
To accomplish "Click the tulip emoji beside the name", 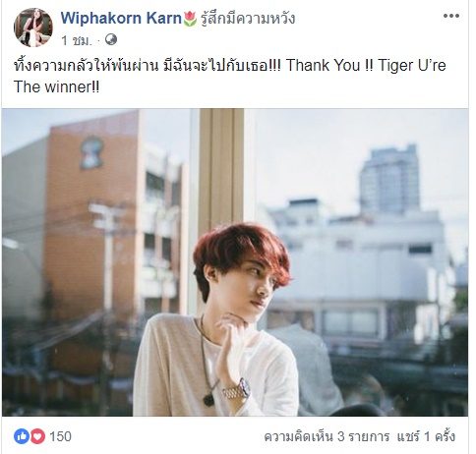I will click(190, 19).
